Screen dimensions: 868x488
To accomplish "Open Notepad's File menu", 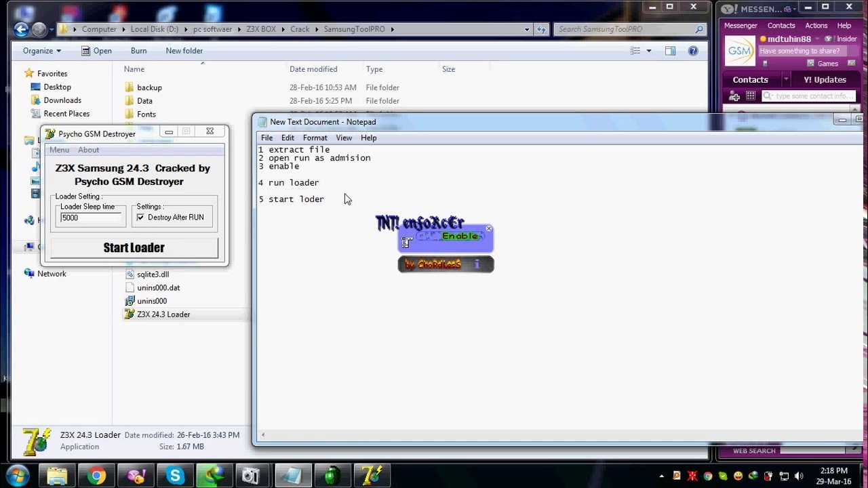I will click(267, 138).
